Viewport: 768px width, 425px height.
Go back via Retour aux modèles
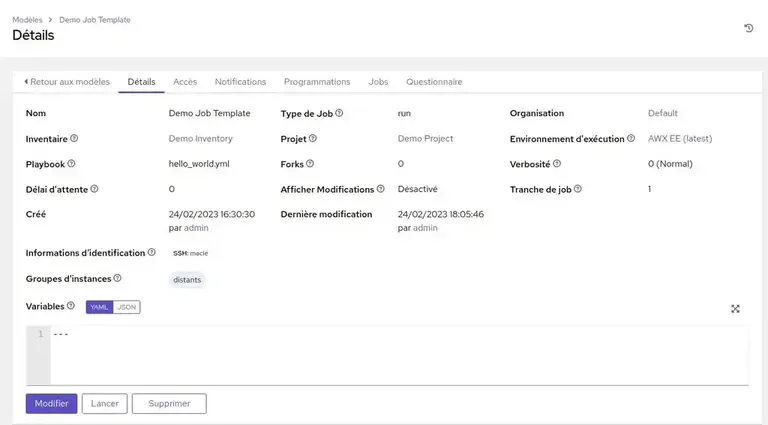tap(66, 82)
